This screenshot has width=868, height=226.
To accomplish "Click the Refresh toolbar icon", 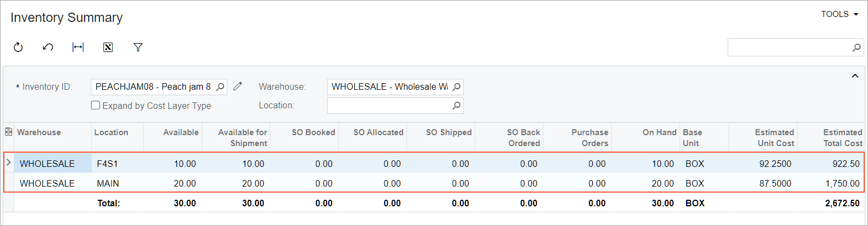I will pos(18,48).
